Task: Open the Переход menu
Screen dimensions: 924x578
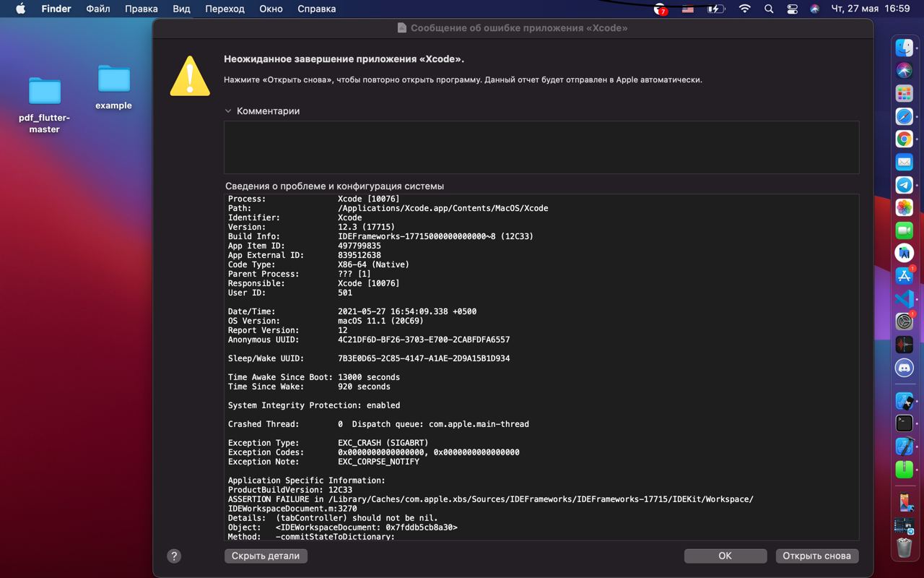Action: [225, 9]
